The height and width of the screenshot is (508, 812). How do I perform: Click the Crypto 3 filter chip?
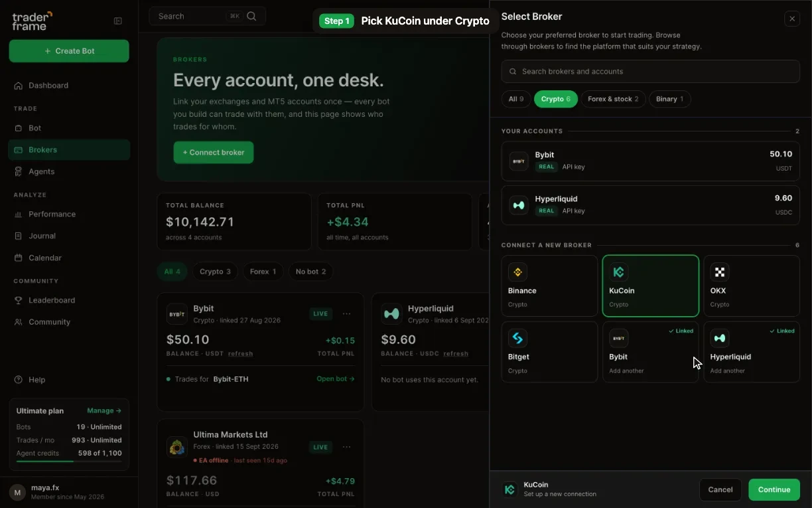pos(215,272)
